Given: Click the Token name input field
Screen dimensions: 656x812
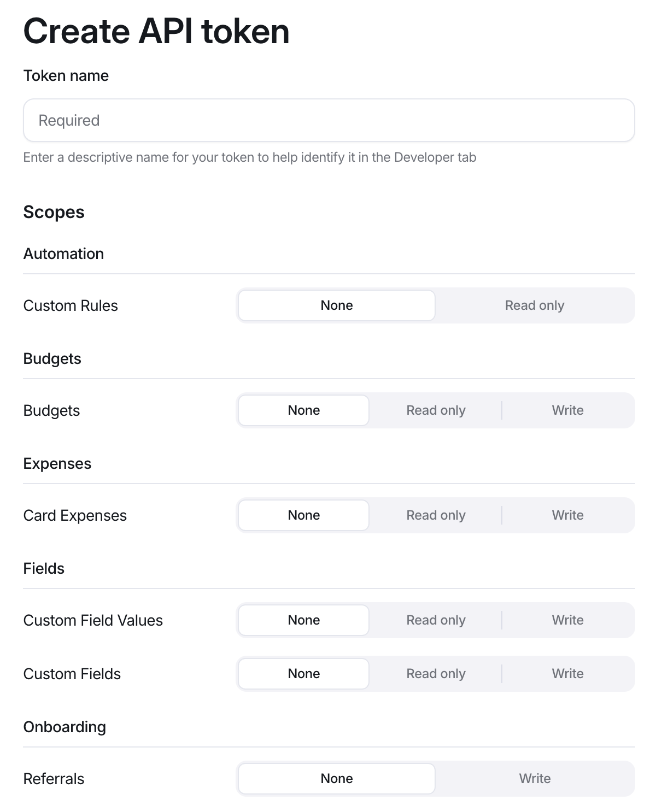Looking at the screenshot, I should tap(329, 120).
